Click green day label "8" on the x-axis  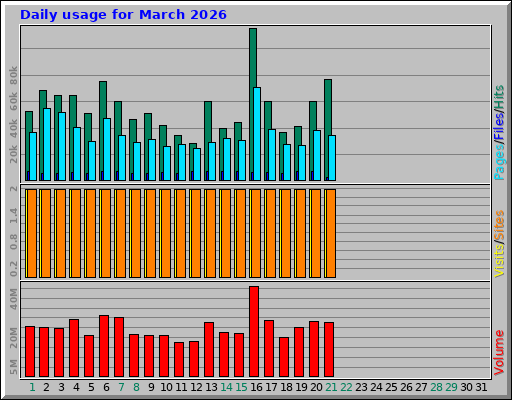pyautogui.click(x=136, y=387)
